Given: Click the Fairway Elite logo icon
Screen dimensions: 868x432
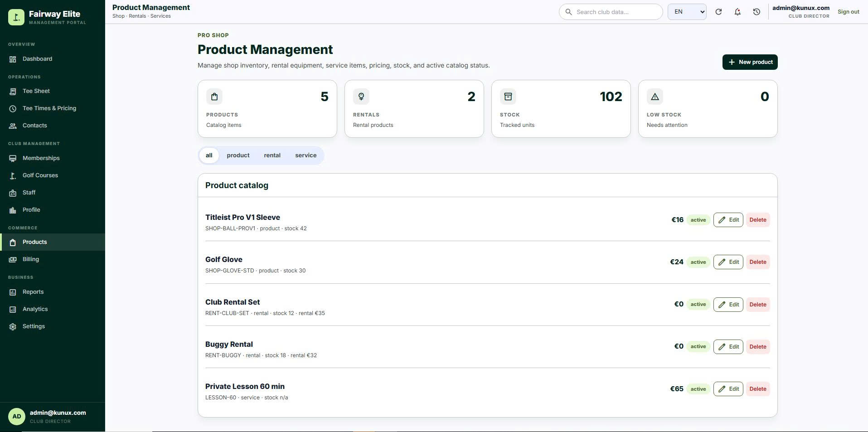Looking at the screenshot, I should 16,17.
